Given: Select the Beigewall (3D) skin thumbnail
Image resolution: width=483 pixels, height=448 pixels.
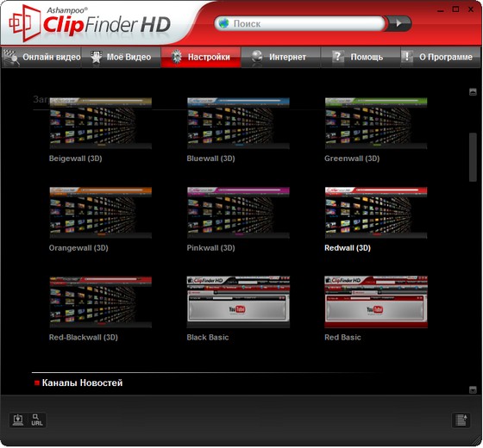Looking at the screenshot, I should coord(101,123).
